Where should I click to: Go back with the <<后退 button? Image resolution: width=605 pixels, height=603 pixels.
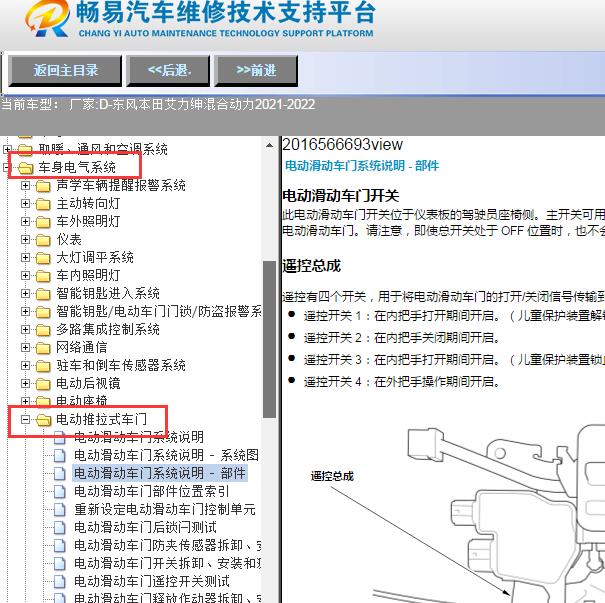point(169,71)
